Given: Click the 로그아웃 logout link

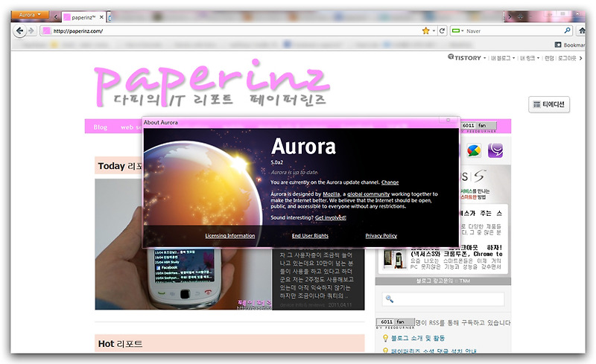Looking at the screenshot, I should click(567, 58).
